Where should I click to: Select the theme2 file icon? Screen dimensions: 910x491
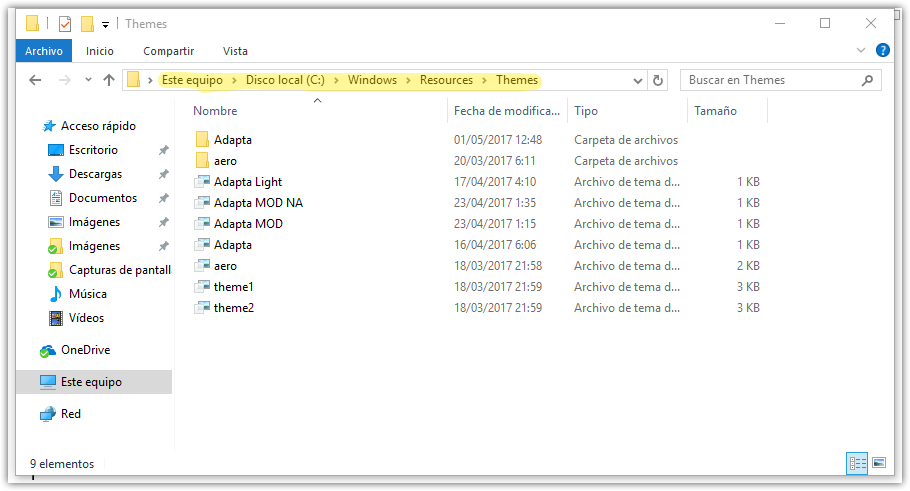click(202, 308)
